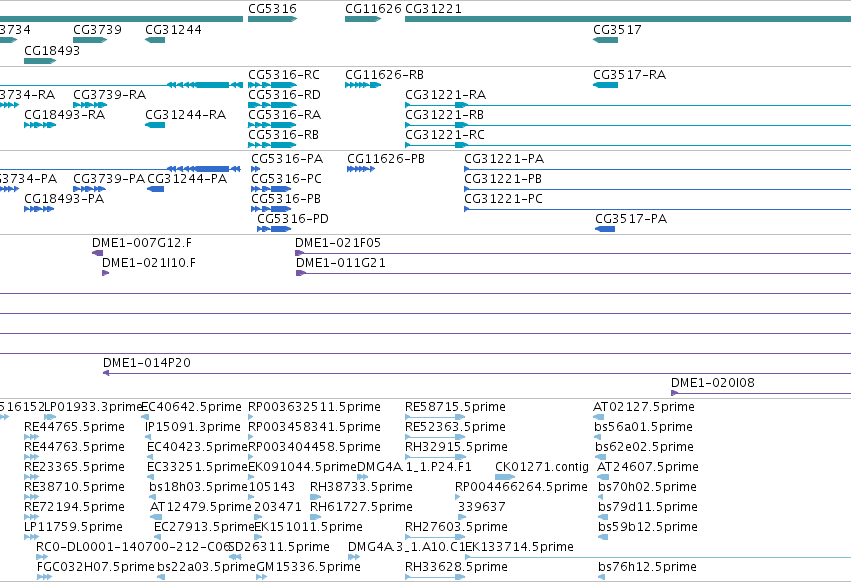This screenshot has height=582, width=851.
Task: Click transcript CG11626-RB label
Action: click(x=384, y=74)
